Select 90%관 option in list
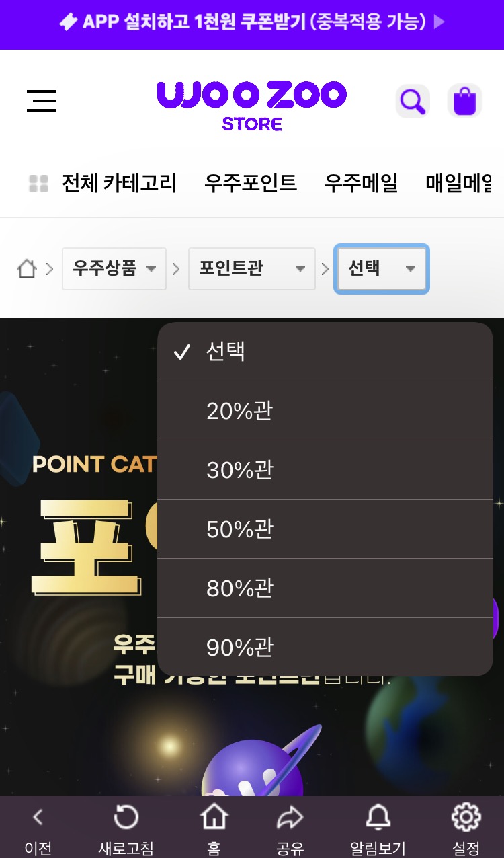The image size is (504, 858). (x=325, y=647)
